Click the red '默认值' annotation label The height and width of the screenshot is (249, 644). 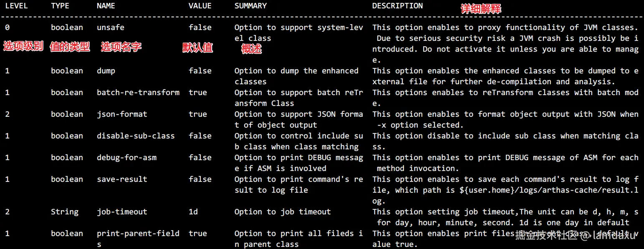198,48
